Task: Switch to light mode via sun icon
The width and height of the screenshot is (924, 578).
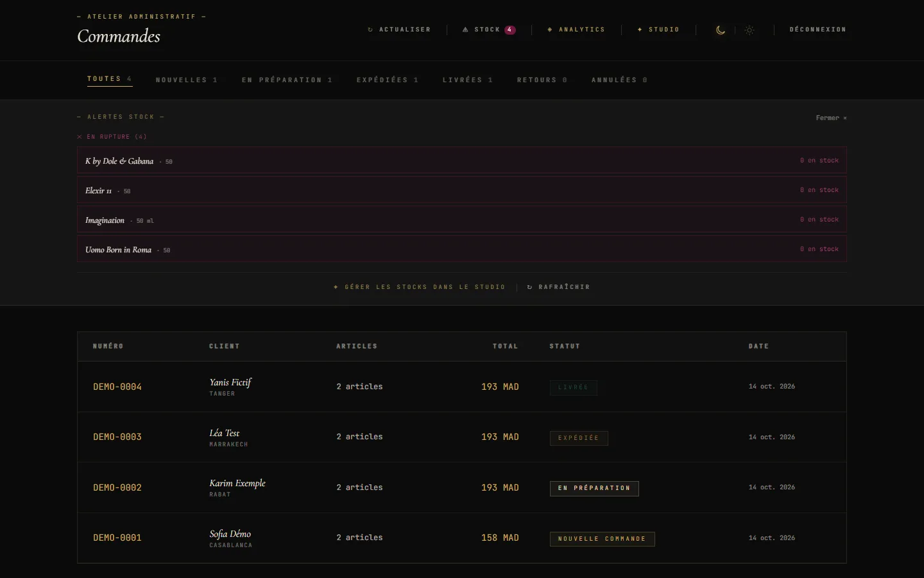Action: click(749, 30)
